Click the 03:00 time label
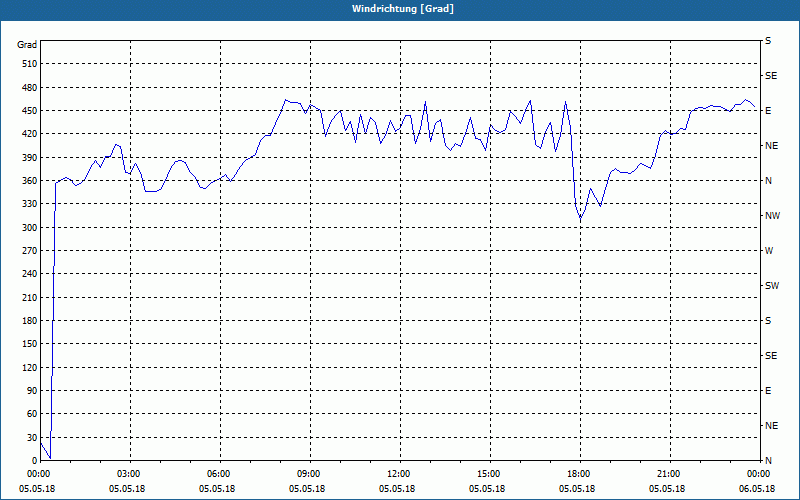 [x=131, y=474]
